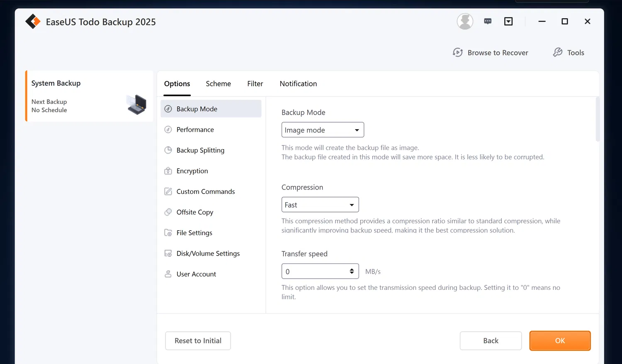The image size is (622, 364).
Task: Open the Notification tab
Action: coord(298,84)
